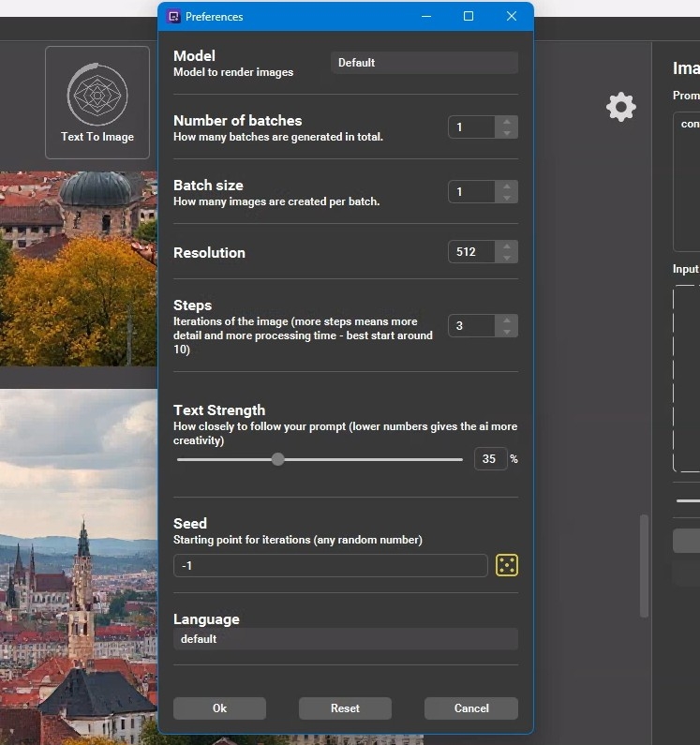Increase Batch size with up arrow
Screen dimensions: 700x745
pyautogui.click(x=507, y=186)
